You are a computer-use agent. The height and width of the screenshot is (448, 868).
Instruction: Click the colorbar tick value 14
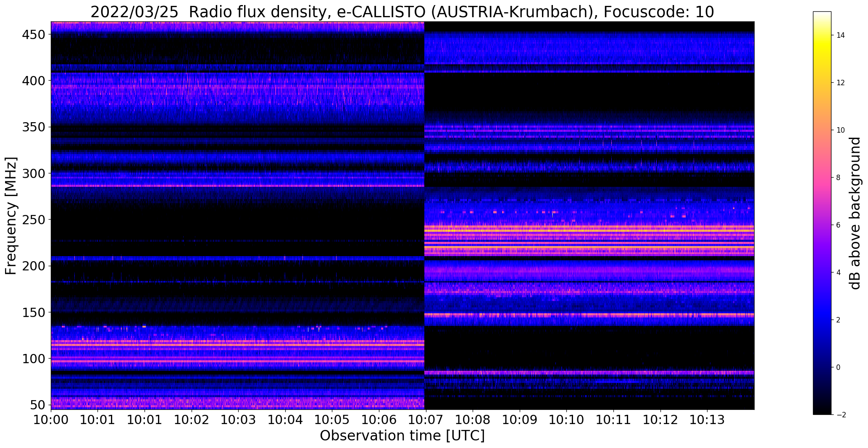[x=840, y=35]
